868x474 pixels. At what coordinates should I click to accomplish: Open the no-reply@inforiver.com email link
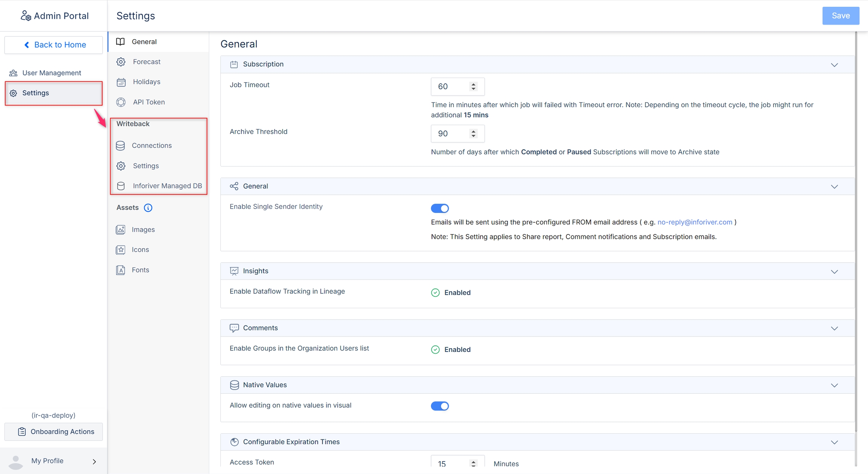point(695,222)
